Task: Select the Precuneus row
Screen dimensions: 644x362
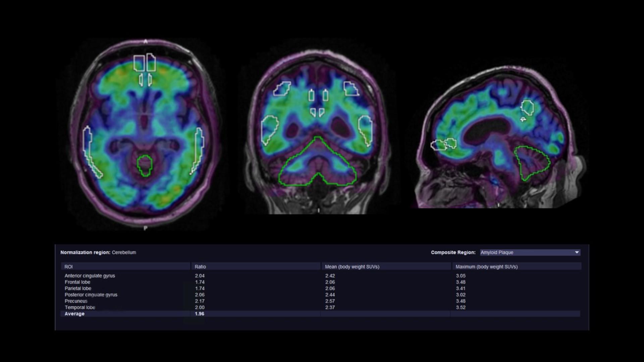Action: click(76, 301)
